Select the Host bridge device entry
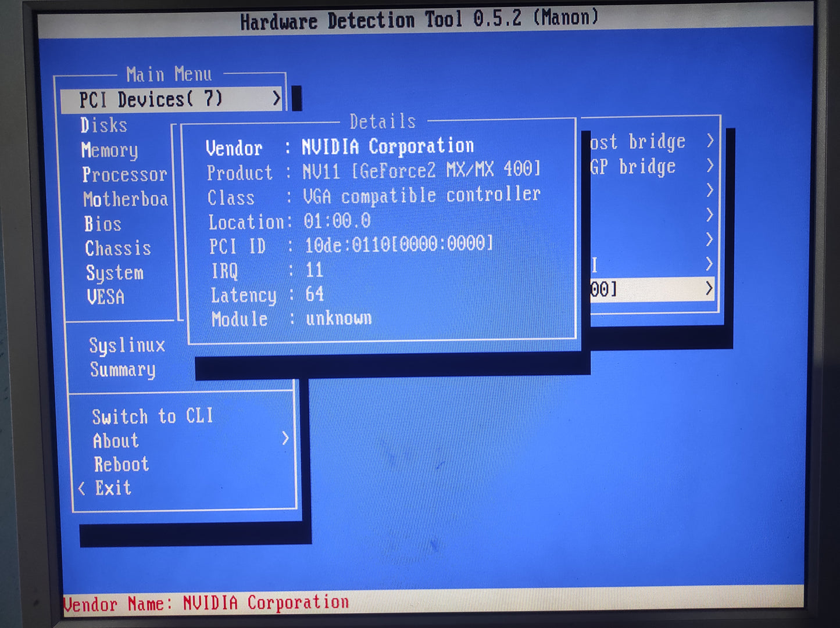840x628 pixels. coord(638,142)
